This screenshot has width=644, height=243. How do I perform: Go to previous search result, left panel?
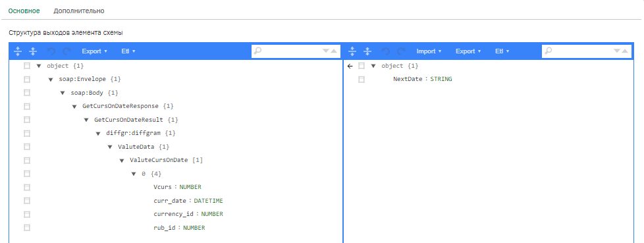[333, 51]
